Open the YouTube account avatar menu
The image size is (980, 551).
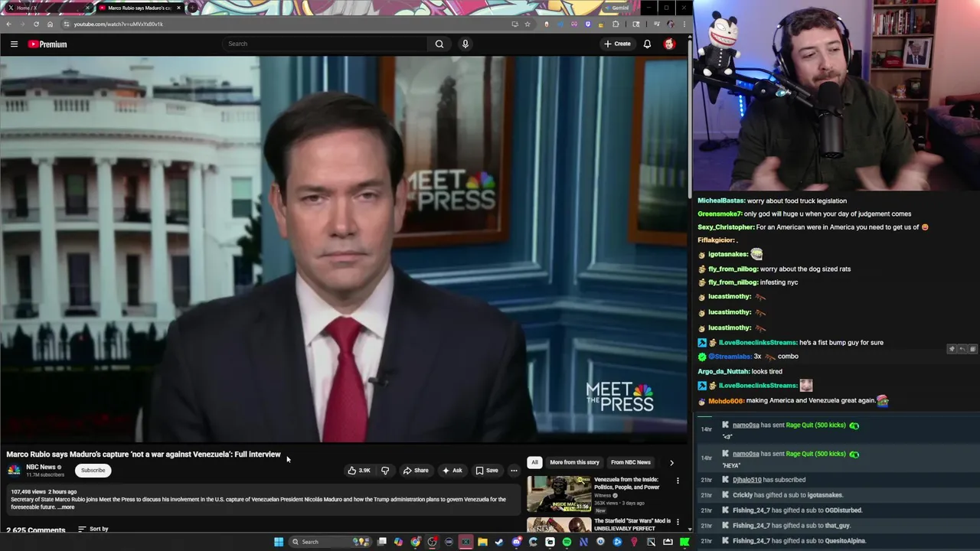point(669,44)
